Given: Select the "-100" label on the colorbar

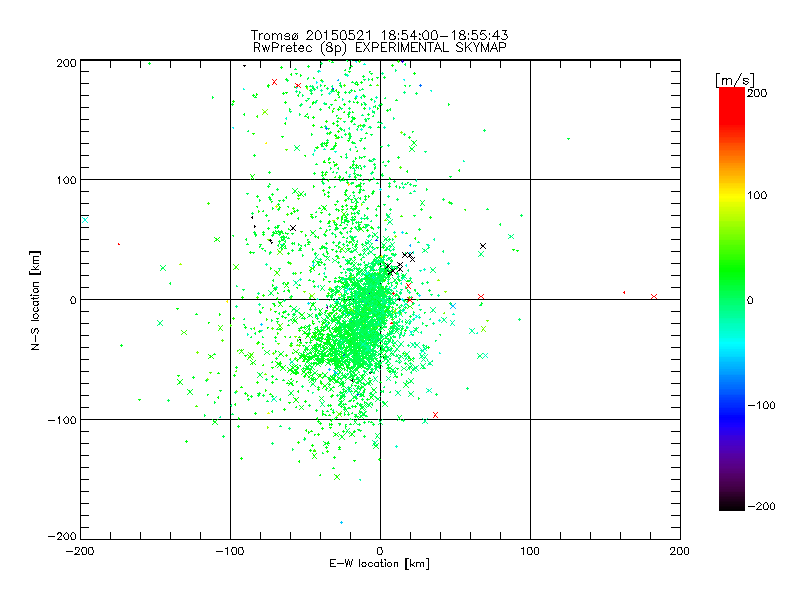Looking at the screenshot, I should [x=761, y=406].
